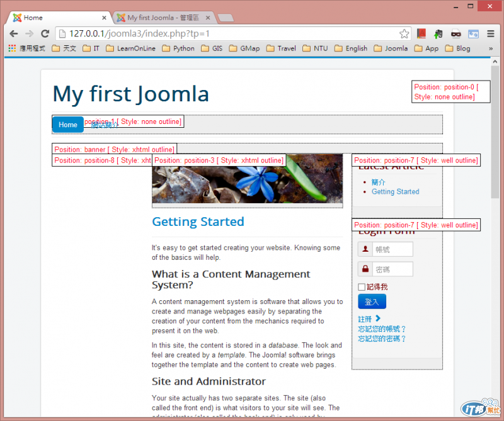Open the Getting Started article heading
504x421 pixels.
click(198, 222)
